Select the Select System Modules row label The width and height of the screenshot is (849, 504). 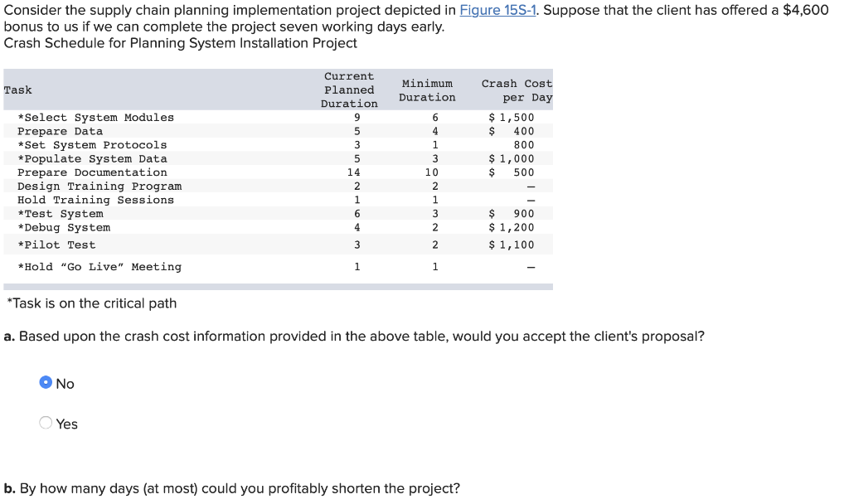click(96, 118)
